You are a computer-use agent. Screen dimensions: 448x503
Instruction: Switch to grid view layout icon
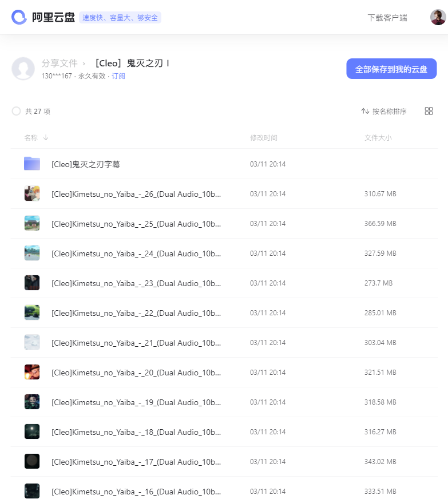[429, 111]
